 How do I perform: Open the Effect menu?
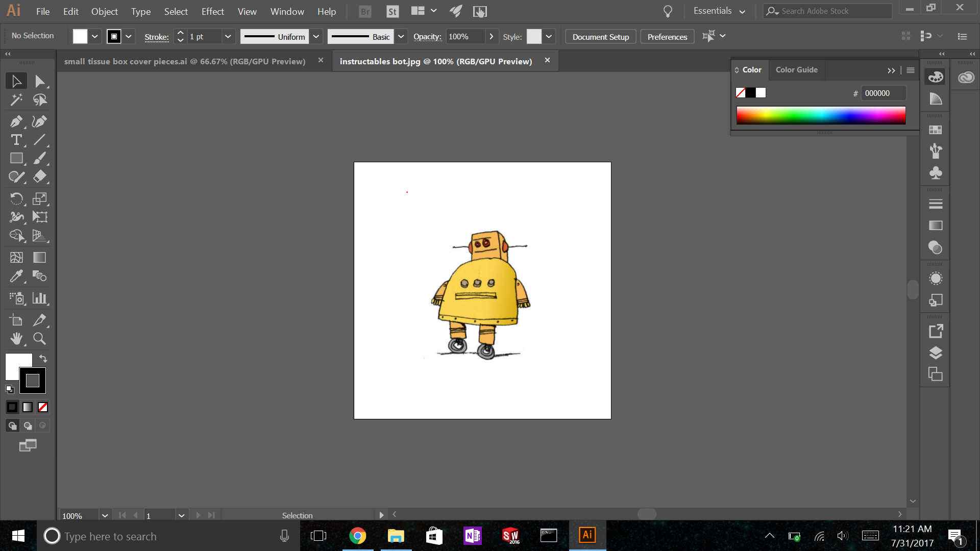point(213,11)
